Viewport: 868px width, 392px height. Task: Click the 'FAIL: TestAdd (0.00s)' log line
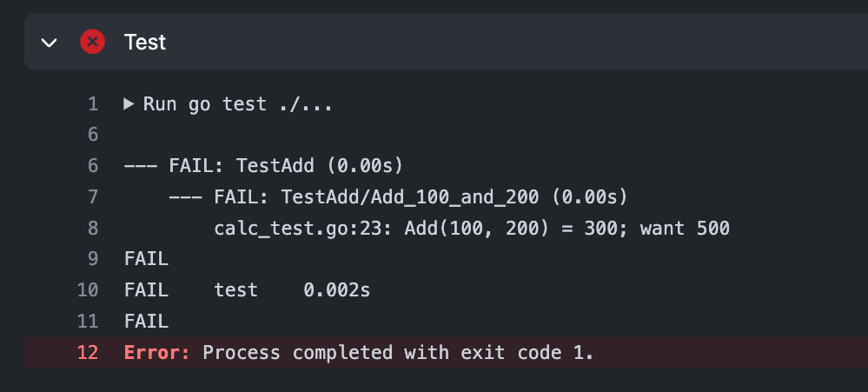coord(263,165)
